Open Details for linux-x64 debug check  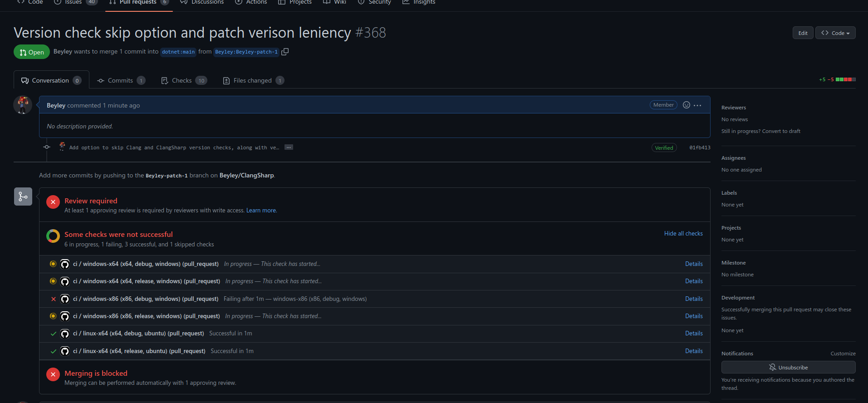tap(694, 333)
